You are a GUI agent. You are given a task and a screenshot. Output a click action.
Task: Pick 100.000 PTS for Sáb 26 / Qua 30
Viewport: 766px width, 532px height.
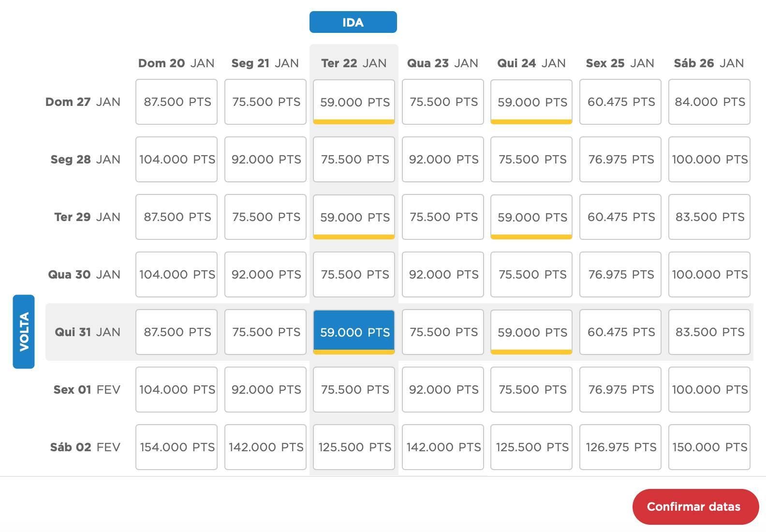709,275
